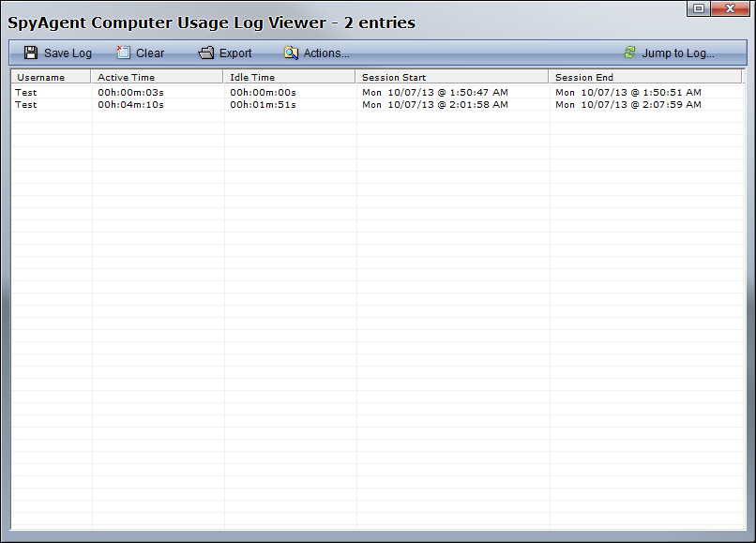Screen dimensions: 756x543
Task: Open the Actions... menu icon
Action: point(291,53)
